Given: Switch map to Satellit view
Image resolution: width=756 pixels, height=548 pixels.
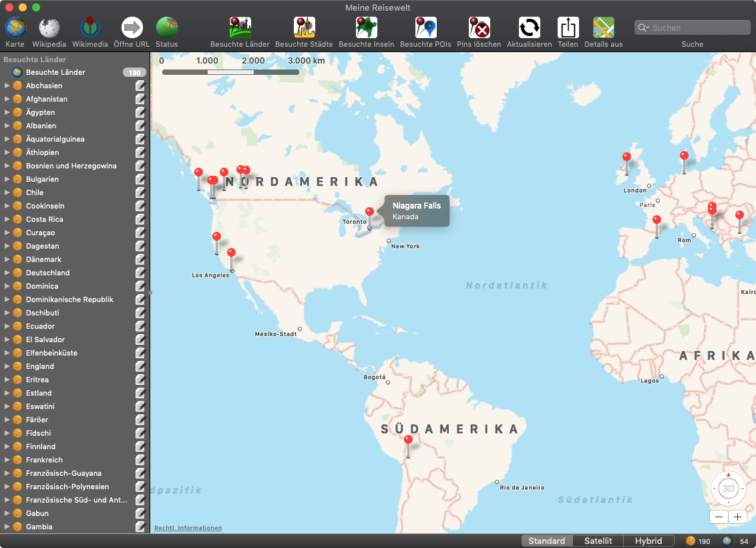Looking at the screenshot, I should tap(598, 541).
